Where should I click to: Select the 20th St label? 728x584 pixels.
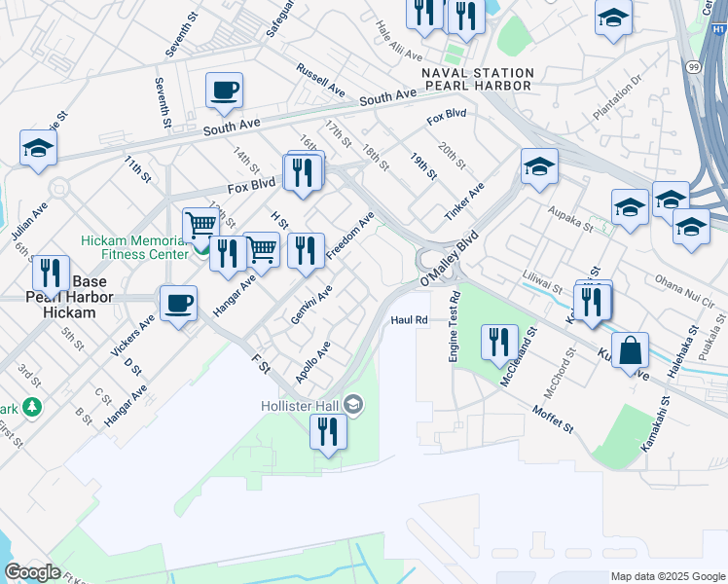452,155
